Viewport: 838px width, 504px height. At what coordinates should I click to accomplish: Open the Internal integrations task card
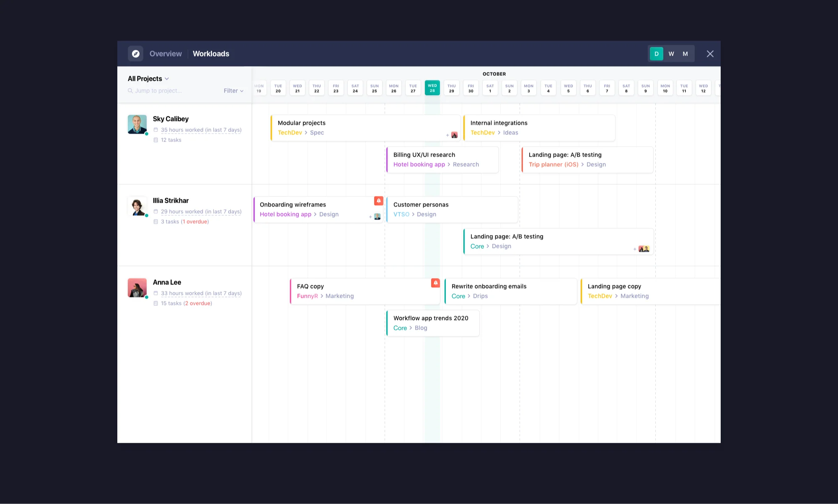click(539, 128)
